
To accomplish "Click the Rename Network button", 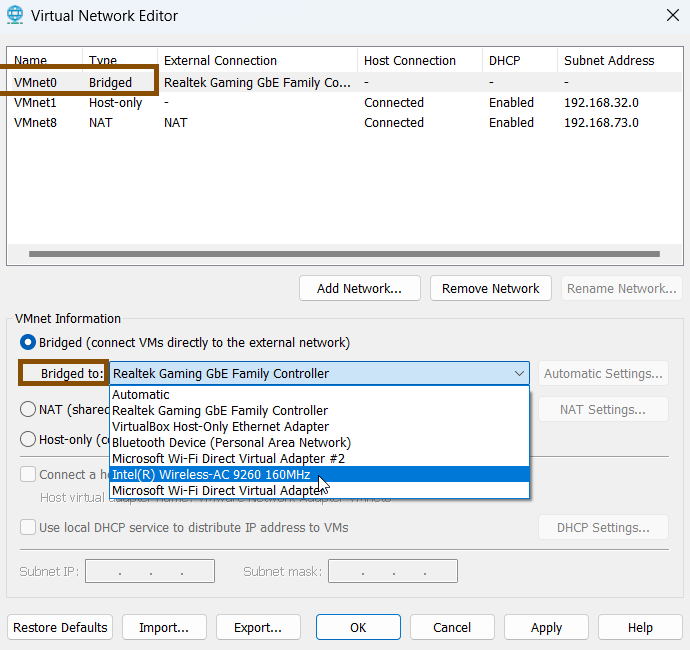I will coord(621,288).
